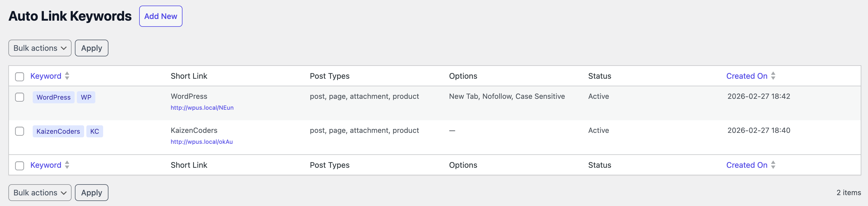This screenshot has height=206, width=868.
Task: Click the WordPress keyword tag
Action: (x=54, y=97)
